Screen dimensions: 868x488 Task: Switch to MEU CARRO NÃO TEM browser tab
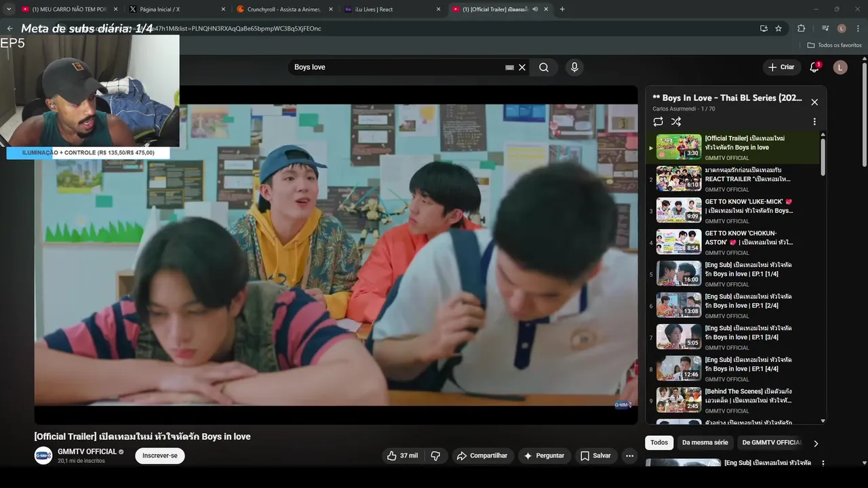click(68, 9)
